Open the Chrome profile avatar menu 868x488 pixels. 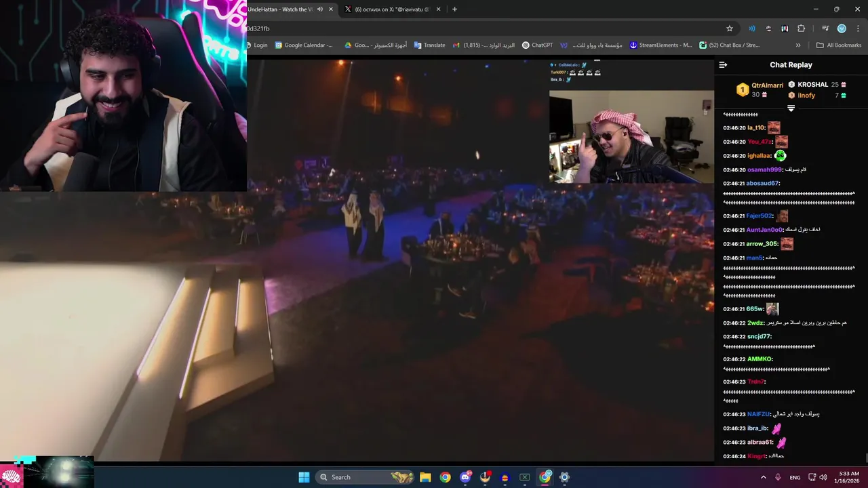pos(842,28)
